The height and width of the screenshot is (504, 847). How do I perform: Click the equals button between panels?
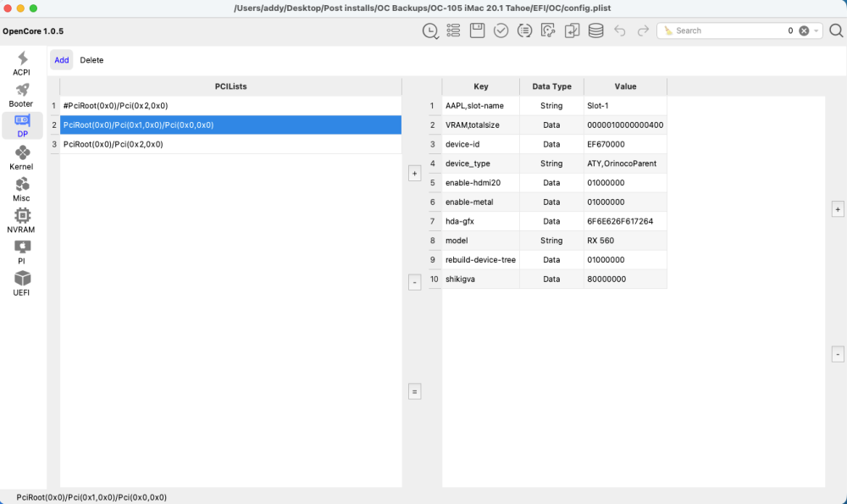click(x=414, y=391)
